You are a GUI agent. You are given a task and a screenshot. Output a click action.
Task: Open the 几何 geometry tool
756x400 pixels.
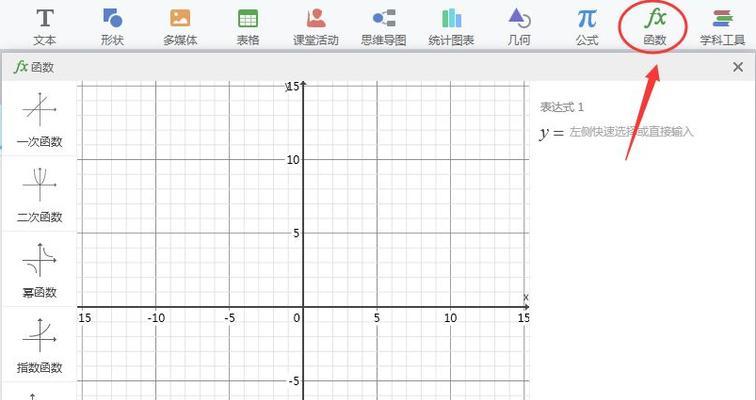coord(519,27)
